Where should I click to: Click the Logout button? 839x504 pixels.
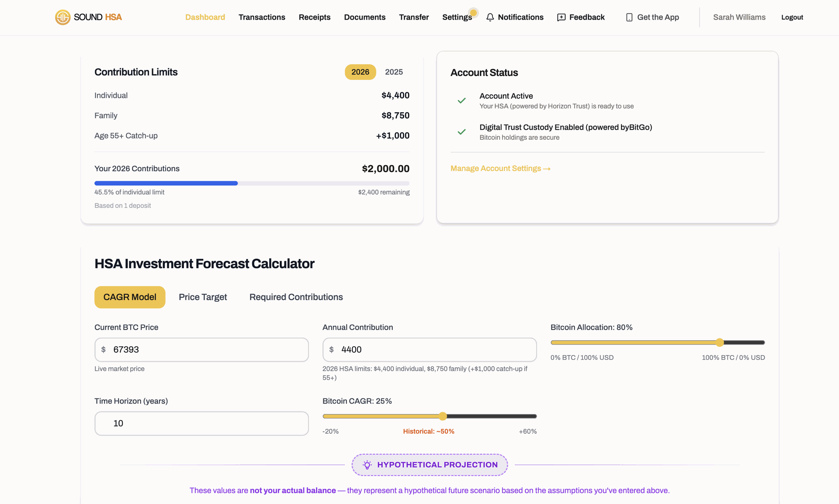click(792, 17)
